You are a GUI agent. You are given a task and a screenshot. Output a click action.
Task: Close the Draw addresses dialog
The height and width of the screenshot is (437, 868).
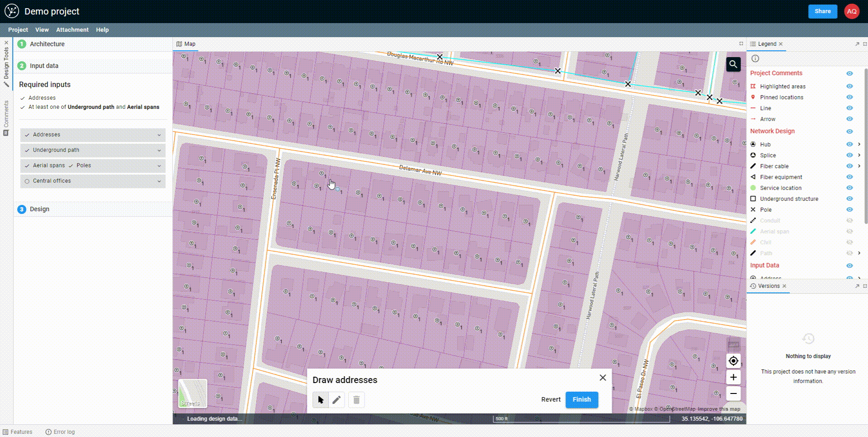(x=603, y=378)
